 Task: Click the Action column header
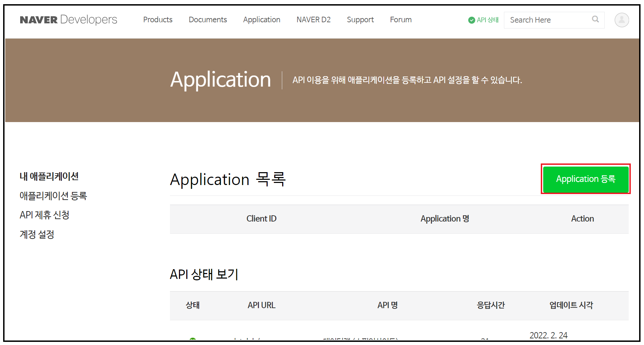coord(582,219)
